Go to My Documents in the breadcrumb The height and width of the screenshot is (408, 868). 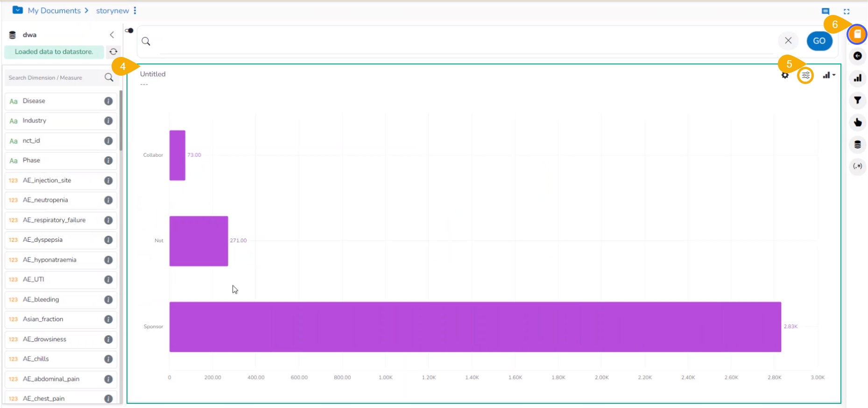click(x=54, y=10)
